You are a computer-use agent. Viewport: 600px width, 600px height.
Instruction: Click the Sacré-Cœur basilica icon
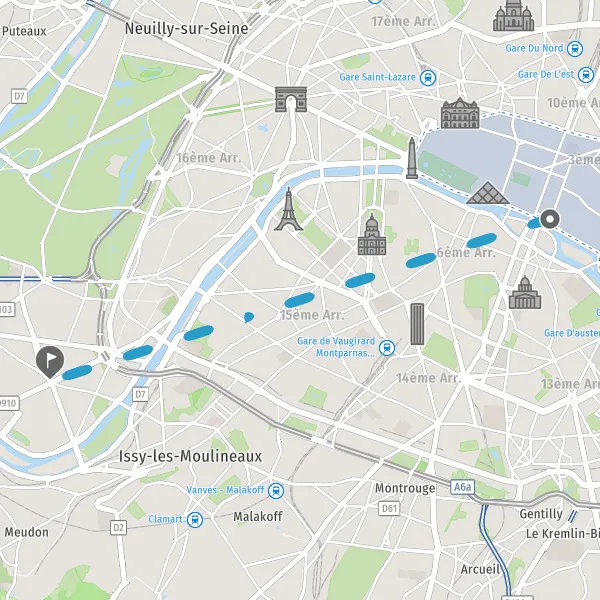[514, 15]
